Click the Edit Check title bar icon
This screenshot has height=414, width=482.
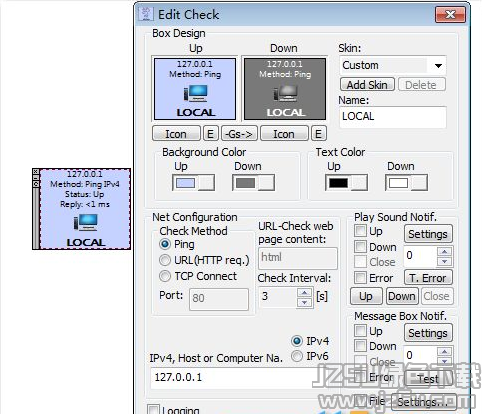tap(145, 14)
